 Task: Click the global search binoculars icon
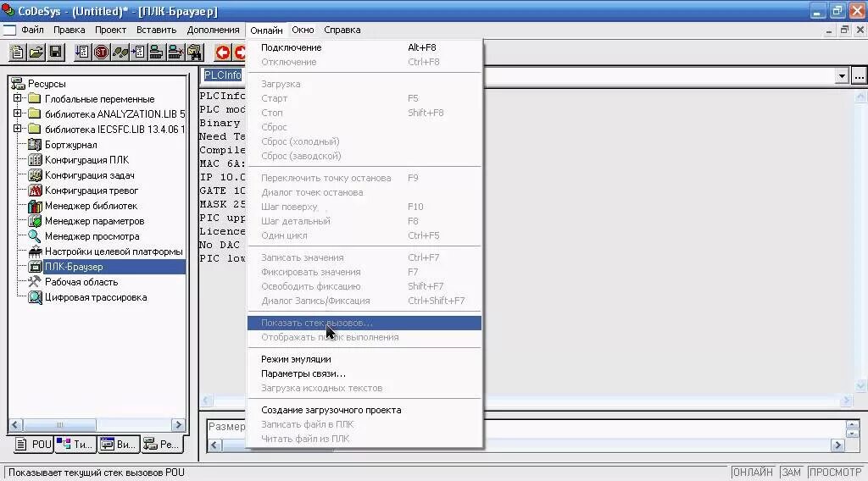[195, 53]
